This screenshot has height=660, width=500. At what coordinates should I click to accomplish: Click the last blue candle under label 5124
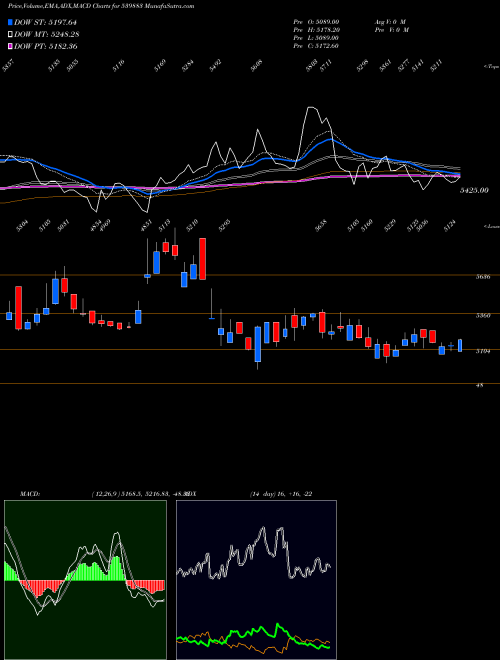(460, 345)
